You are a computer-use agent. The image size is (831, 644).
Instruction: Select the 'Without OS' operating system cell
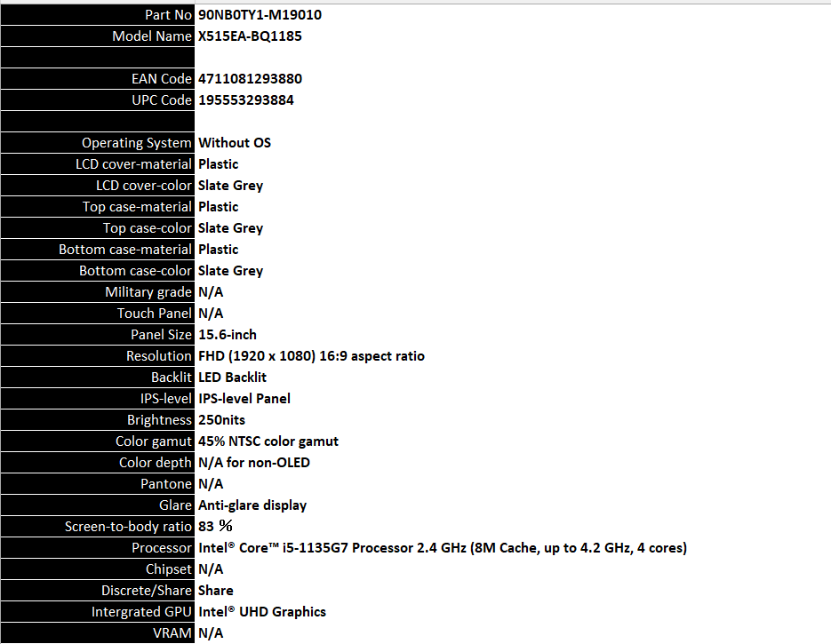(235, 143)
